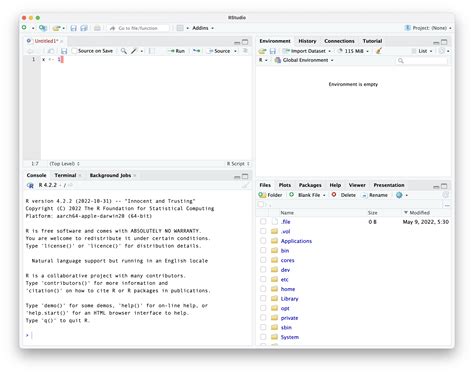Switch to the History tab
The image size is (474, 374).
[x=307, y=41]
